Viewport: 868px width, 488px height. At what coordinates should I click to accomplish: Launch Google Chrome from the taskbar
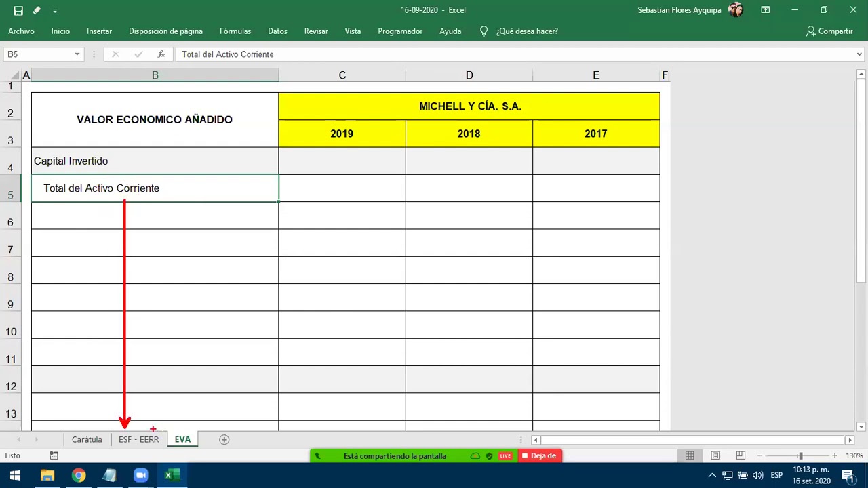coord(79,475)
